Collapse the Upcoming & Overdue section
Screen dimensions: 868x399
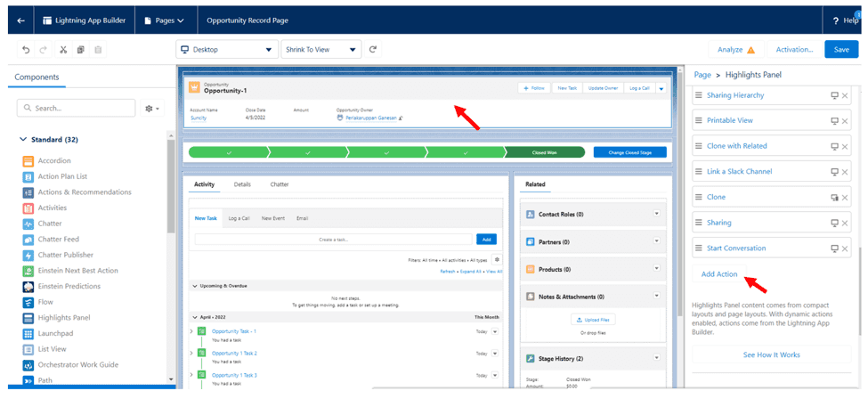[195, 286]
